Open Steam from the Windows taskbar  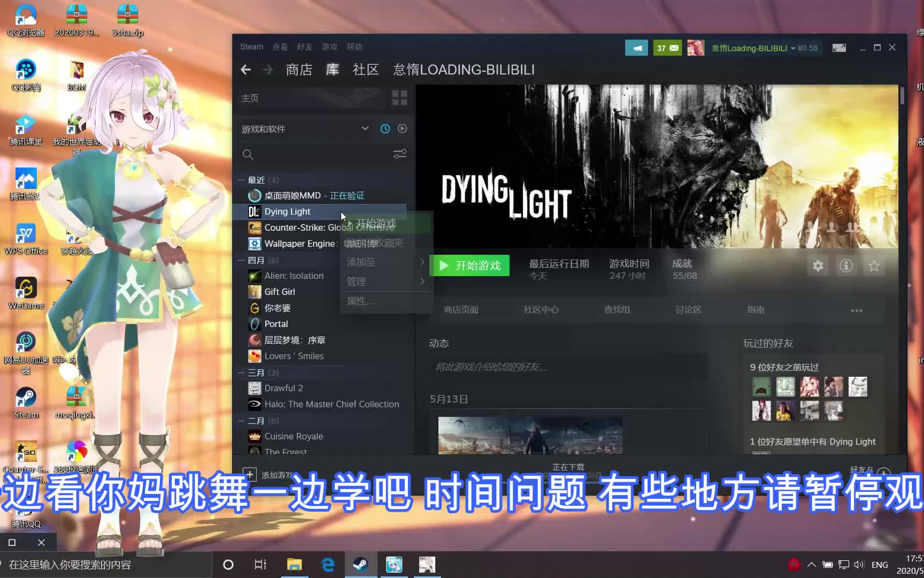point(360,565)
